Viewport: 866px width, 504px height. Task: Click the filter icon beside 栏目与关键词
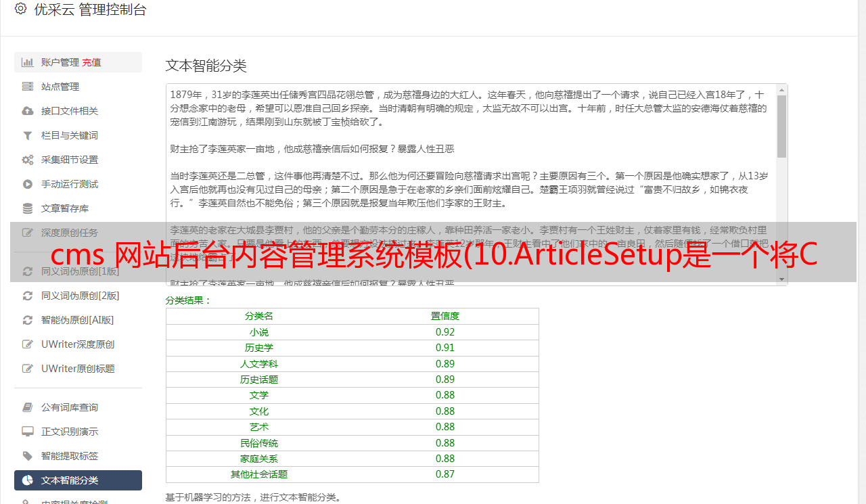[28, 135]
